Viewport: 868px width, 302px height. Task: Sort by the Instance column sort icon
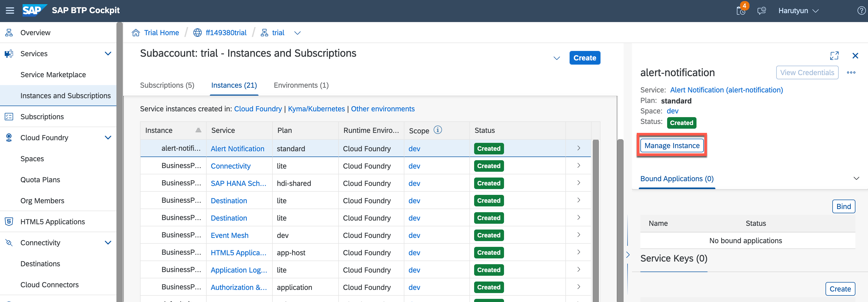pyautogui.click(x=199, y=130)
